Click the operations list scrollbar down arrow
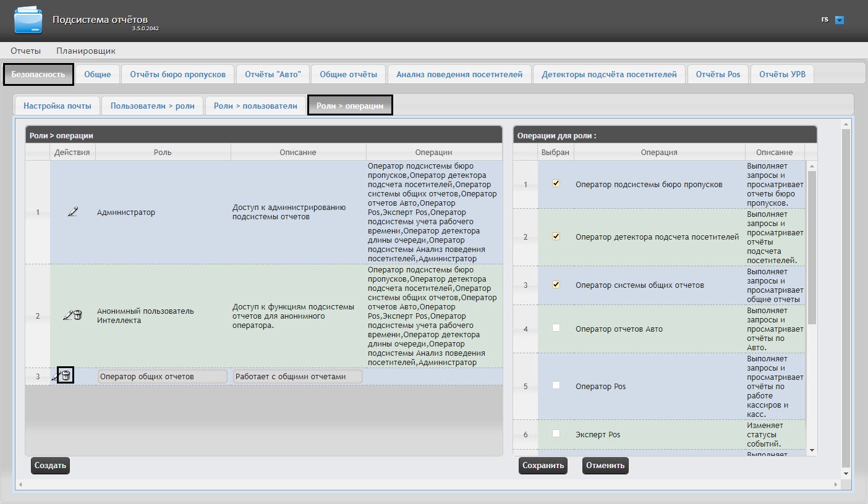 pos(812,450)
